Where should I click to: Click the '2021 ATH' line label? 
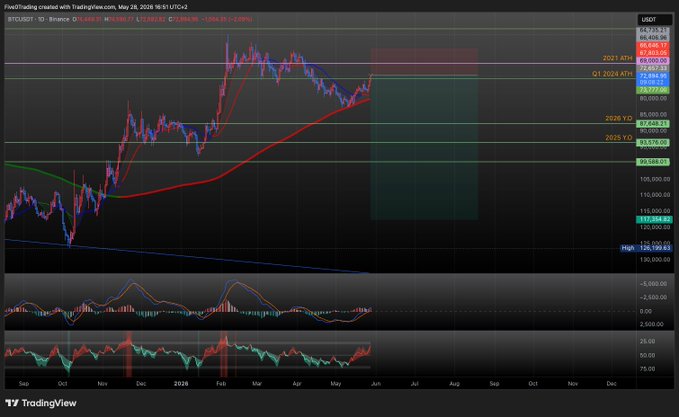click(x=618, y=58)
